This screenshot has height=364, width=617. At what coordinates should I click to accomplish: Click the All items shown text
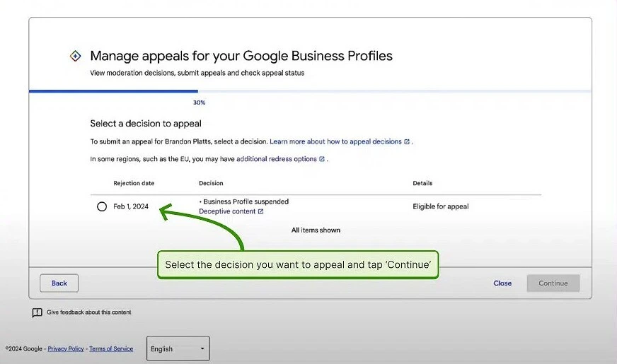tap(316, 230)
